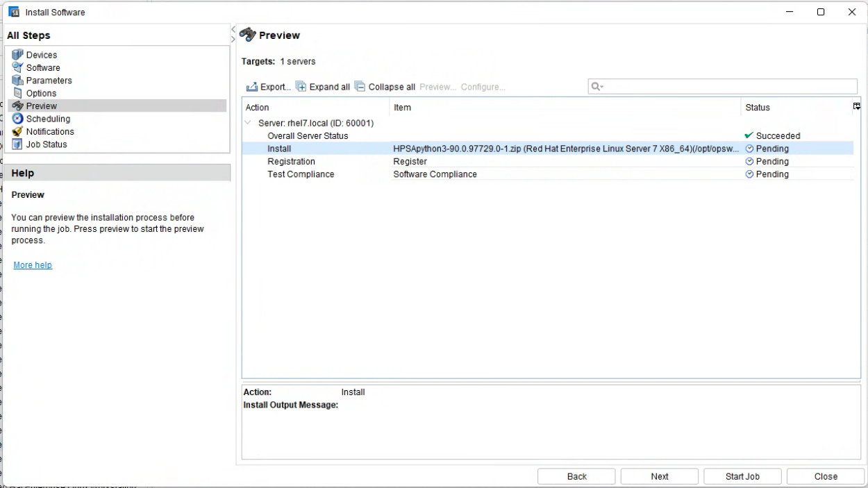Click the binoculars icon beside Preview heading
Viewport: 868px width, 488px height.
click(x=247, y=35)
